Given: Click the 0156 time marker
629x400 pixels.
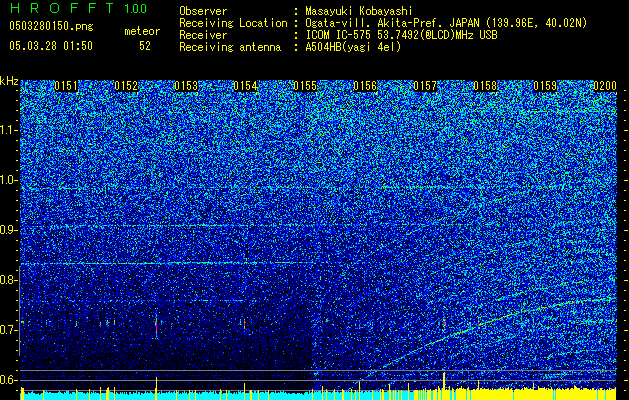Looking at the screenshot, I should click(365, 86).
